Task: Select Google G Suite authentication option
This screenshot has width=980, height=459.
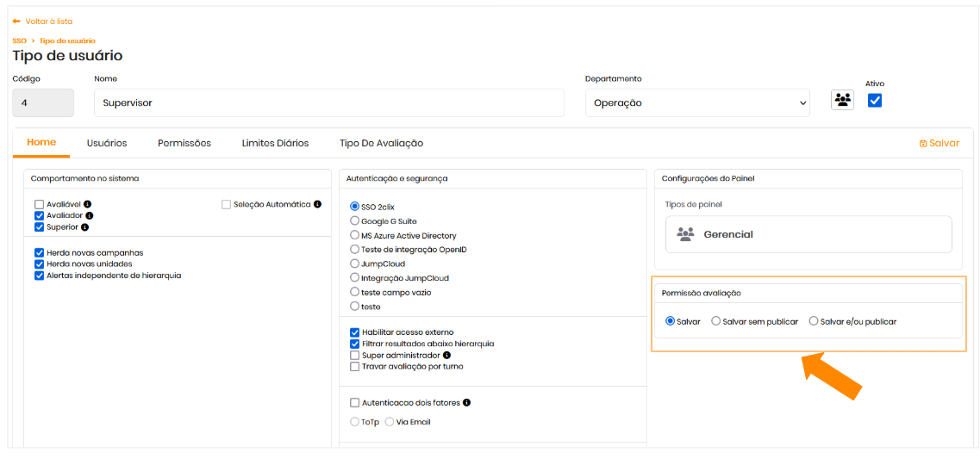Action: coord(354,221)
